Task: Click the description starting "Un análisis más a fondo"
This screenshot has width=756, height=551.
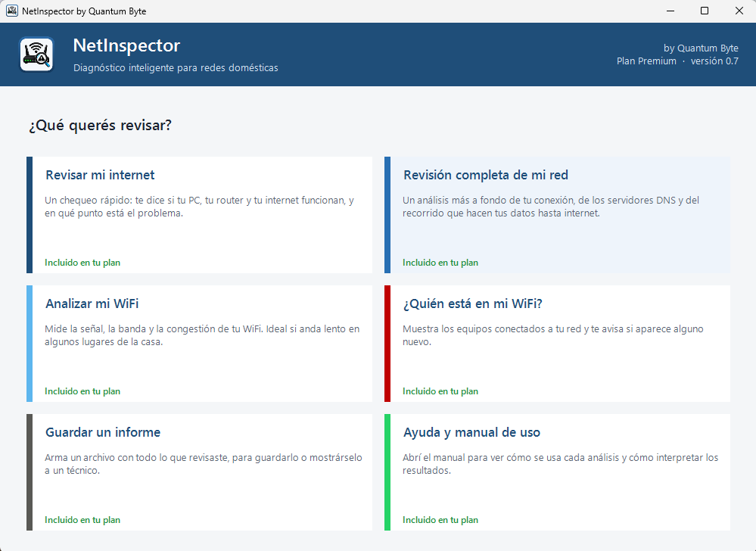Action: [x=551, y=207]
